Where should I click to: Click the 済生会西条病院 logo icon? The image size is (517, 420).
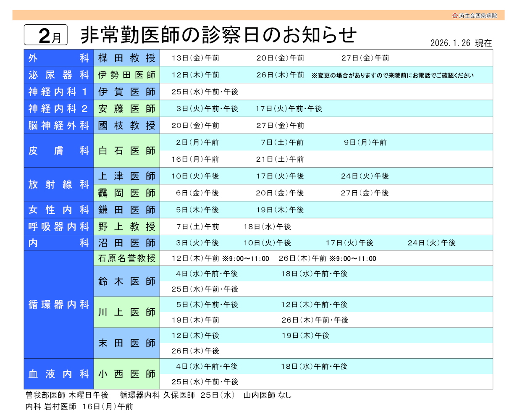tap(455, 16)
